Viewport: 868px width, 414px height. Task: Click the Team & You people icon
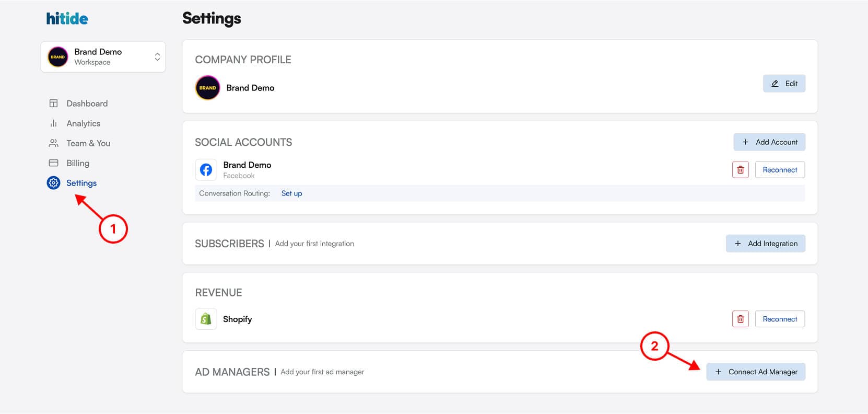tap(53, 143)
